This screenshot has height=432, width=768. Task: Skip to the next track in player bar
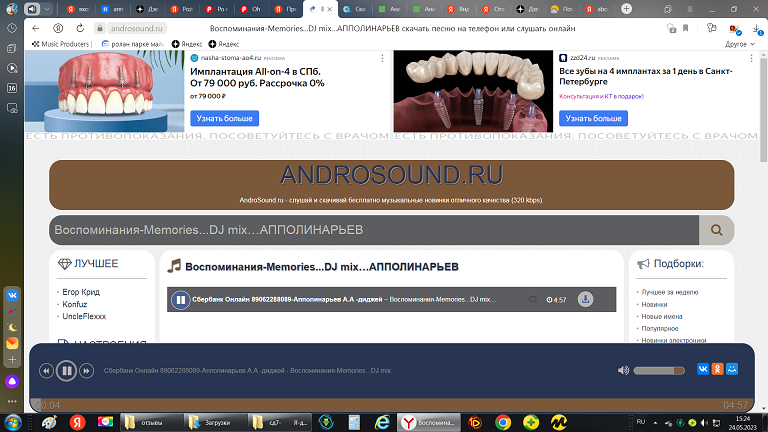(86, 371)
